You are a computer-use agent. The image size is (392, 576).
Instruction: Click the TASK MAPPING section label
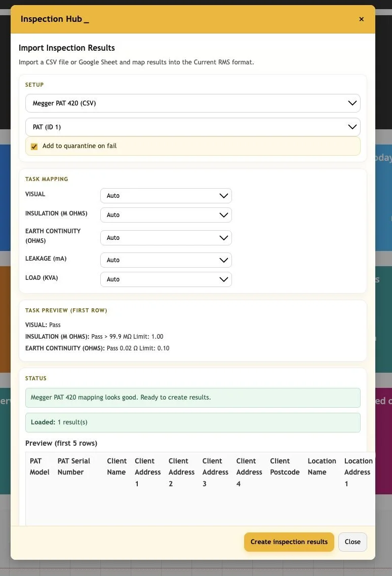point(47,179)
